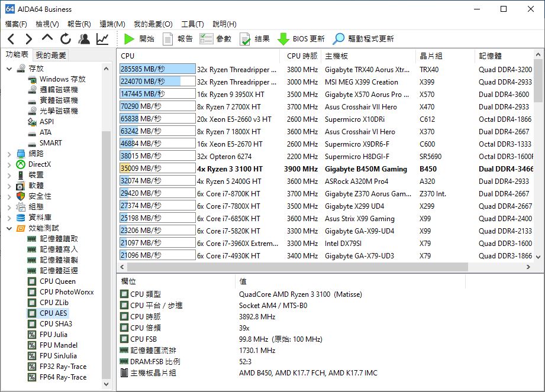Open the BIOS 更新 download icon
The image size is (545, 392).
[301, 39]
